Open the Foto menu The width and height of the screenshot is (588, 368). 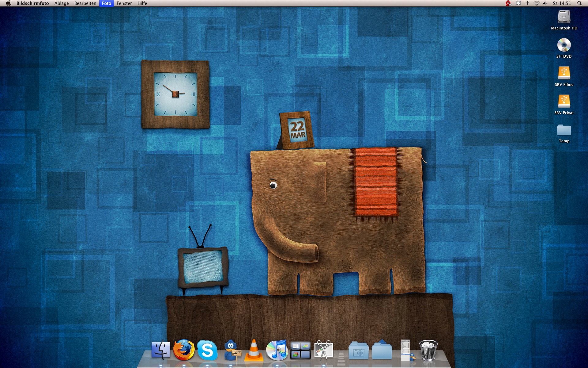click(106, 3)
